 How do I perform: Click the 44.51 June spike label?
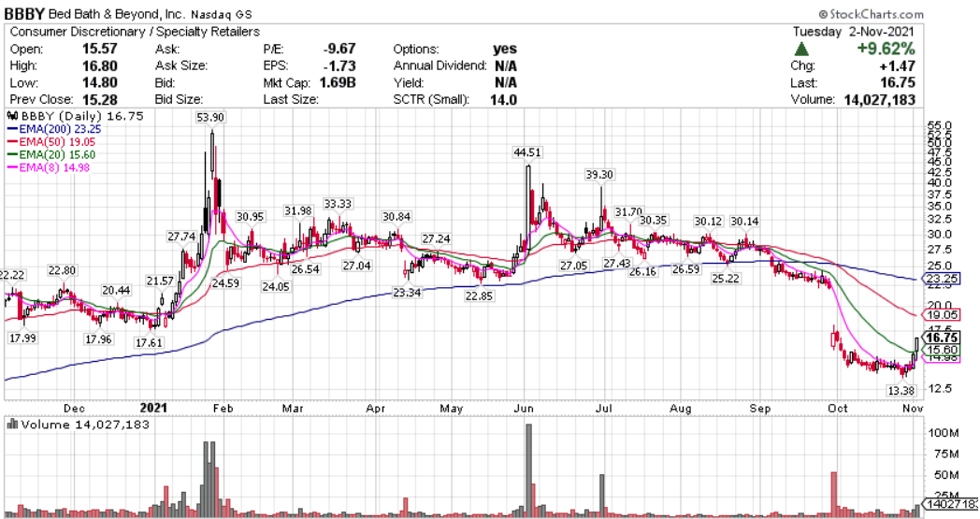tap(526, 152)
